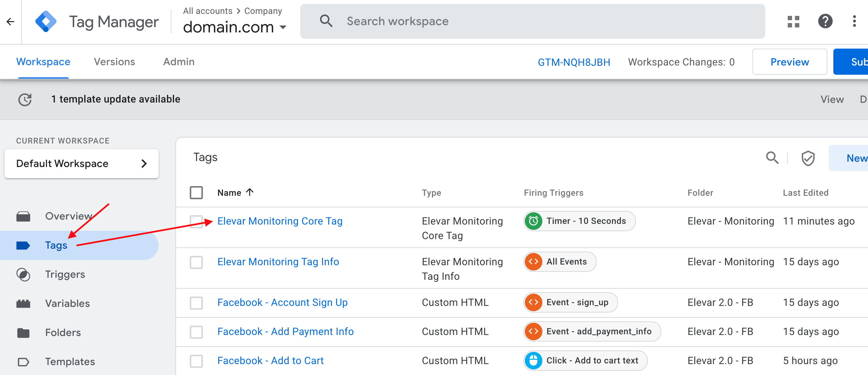Check the Elevar Monitoring Tag Info checkbox

[196, 262]
